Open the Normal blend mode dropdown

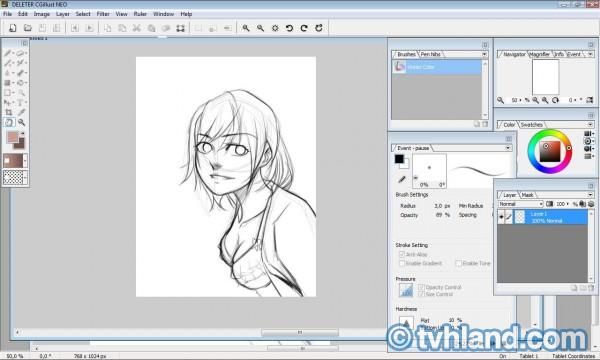tap(521, 204)
